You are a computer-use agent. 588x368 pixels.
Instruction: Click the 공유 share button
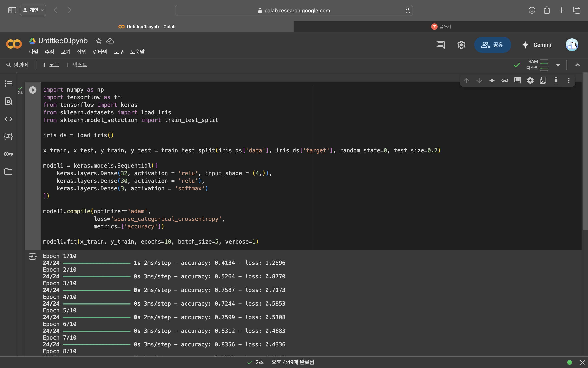(492, 45)
